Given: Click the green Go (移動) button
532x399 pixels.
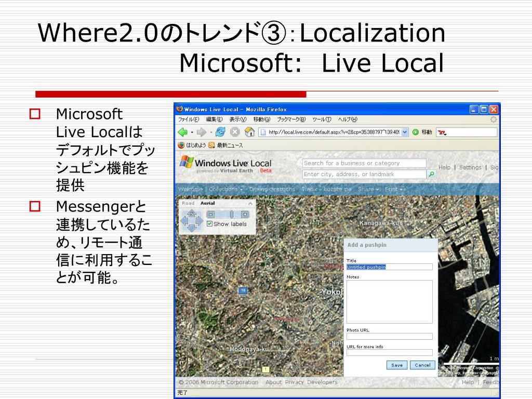Looking at the screenshot, I should click(422, 132).
